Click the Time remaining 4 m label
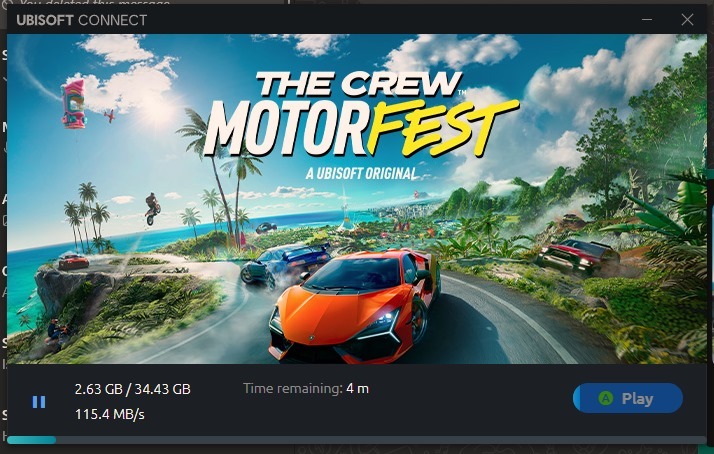The width and height of the screenshot is (714, 454). 306,388
